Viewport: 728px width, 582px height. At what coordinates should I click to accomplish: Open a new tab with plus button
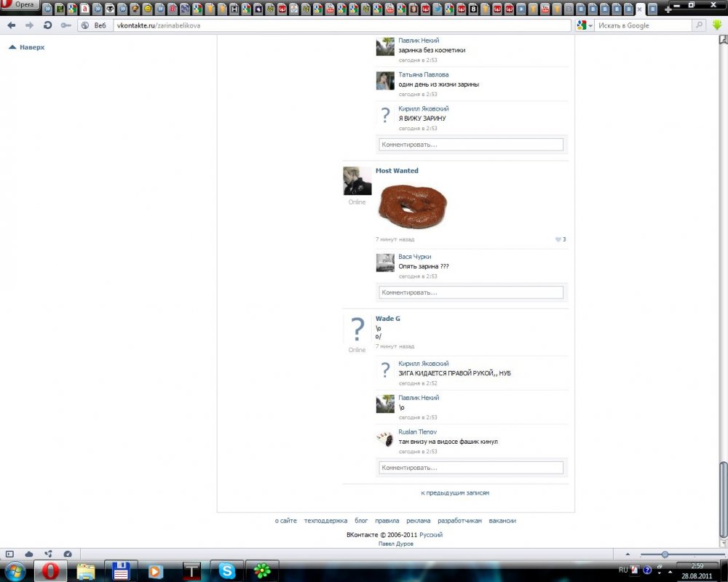point(668,9)
